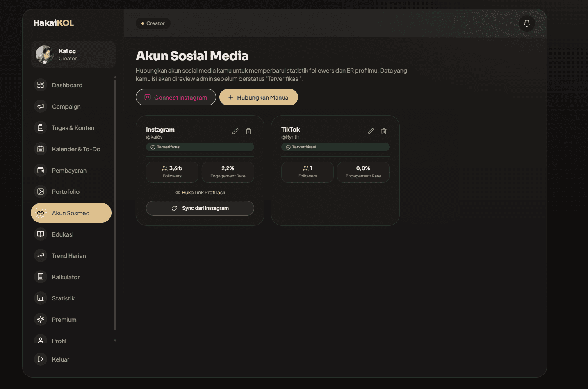Click the Statistik bar chart icon
The height and width of the screenshot is (389, 588).
pyautogui.click(x=41, y=298)
